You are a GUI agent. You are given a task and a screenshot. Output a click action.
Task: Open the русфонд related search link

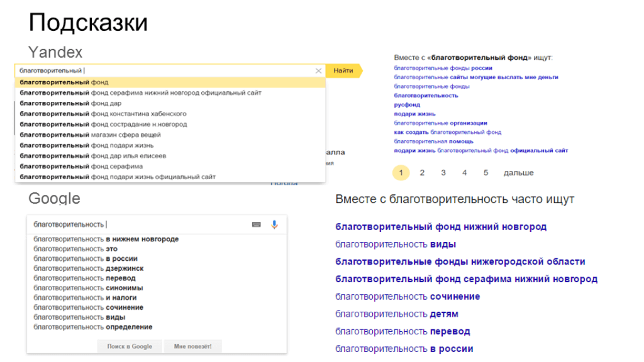(x=407, y=105)
